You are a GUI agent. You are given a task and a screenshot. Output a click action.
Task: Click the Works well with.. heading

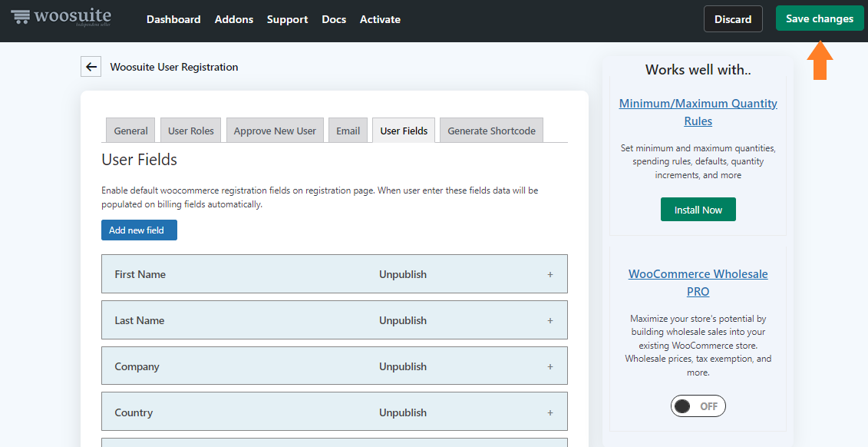698,70
